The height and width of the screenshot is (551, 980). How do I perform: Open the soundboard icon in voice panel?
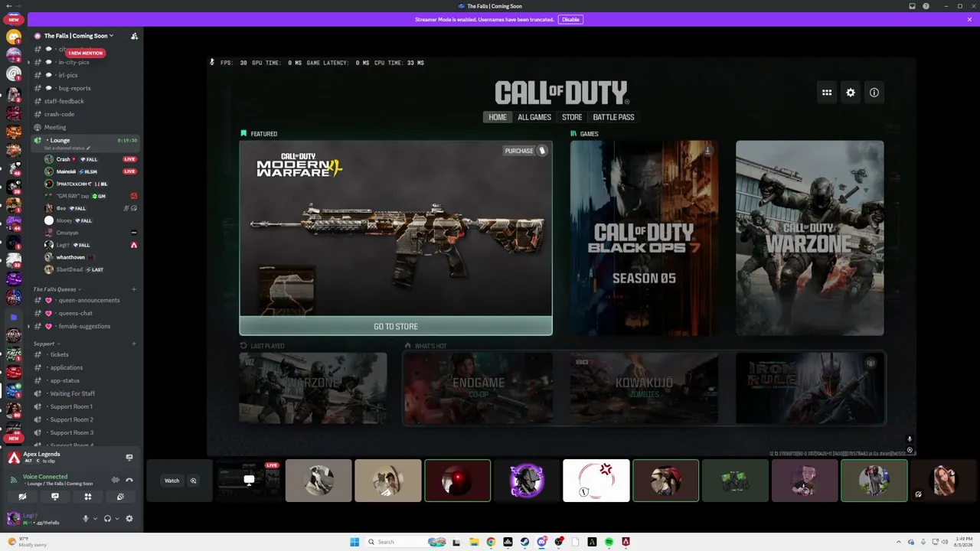(x=120, y=497)
